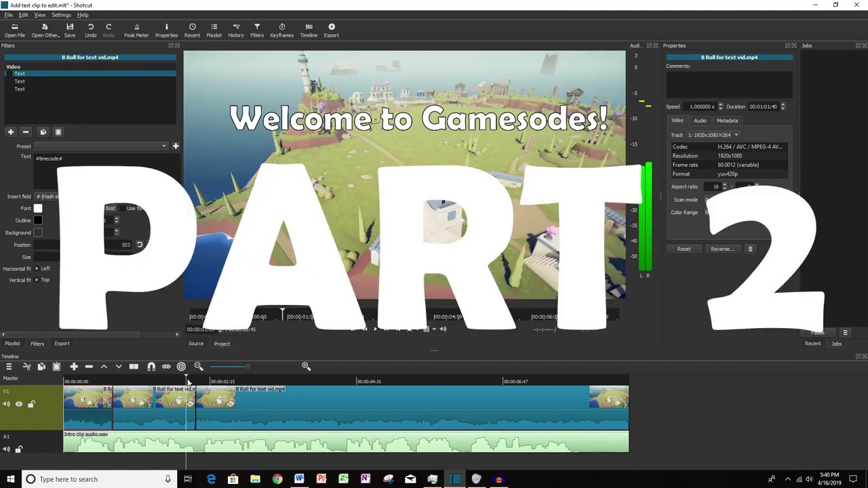
Task: Open the Settings menu
Action: (x=61, y=15)
